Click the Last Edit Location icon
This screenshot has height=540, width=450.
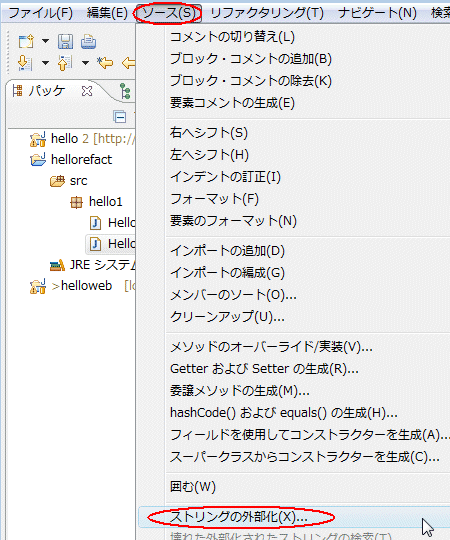(x=105, y=63)
